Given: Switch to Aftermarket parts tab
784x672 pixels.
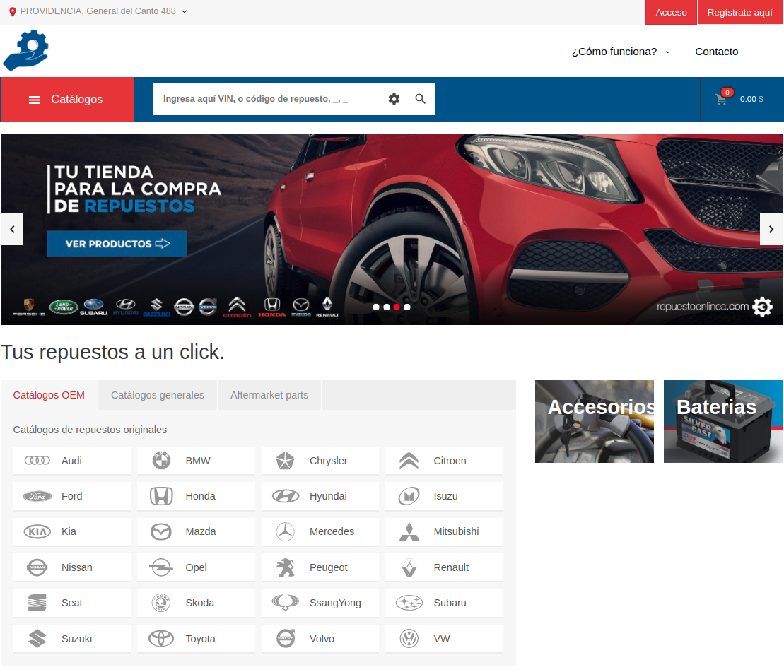Looking at the screenshot, I should click(x=269, y=395).
